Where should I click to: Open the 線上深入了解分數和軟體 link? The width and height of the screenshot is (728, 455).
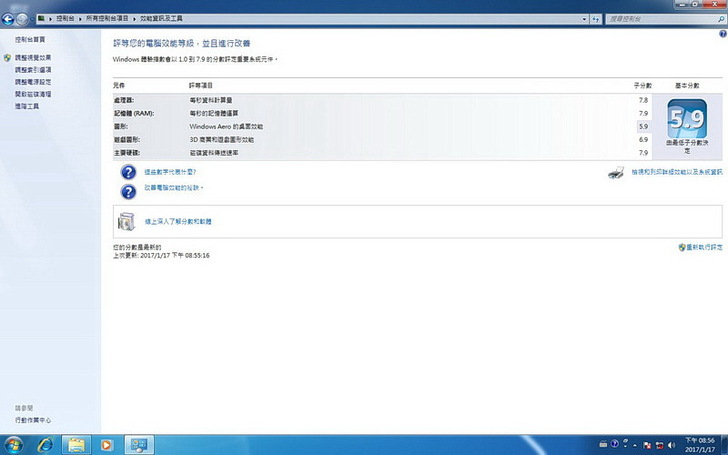pos(178,221)
